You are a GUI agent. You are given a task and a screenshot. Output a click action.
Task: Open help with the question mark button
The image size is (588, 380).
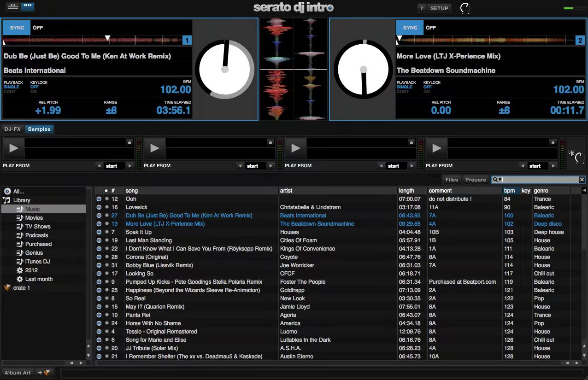point(422,8)
